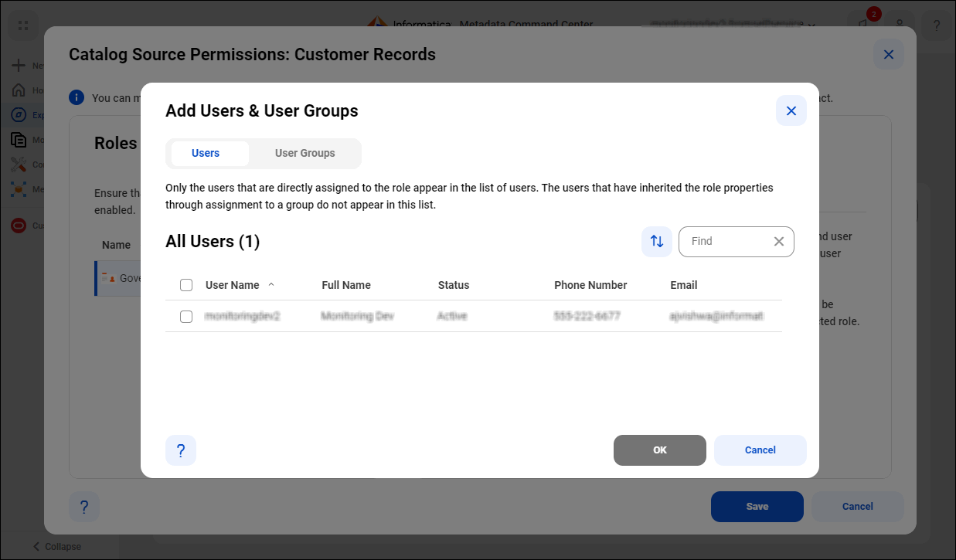Image resolution: width=956 pixels, height=560 pixels.
Task: Click the user's email address cell
Action: (x=717, y=317)
